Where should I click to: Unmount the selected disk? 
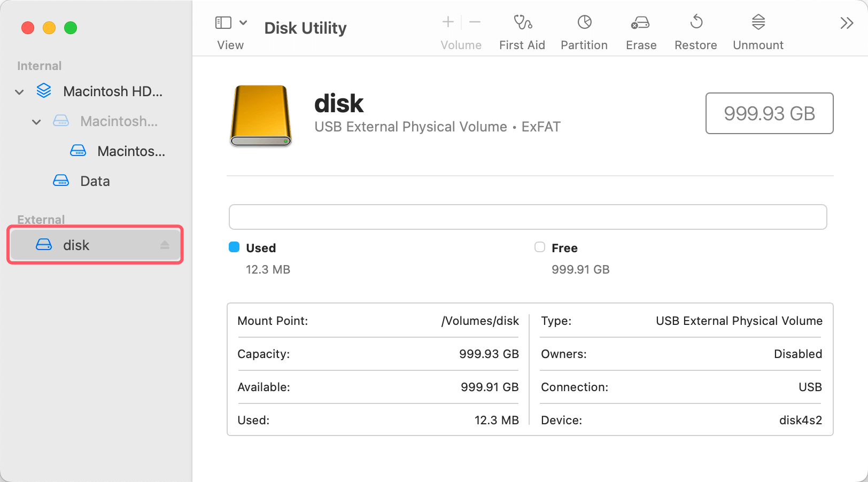click(757, 30)
